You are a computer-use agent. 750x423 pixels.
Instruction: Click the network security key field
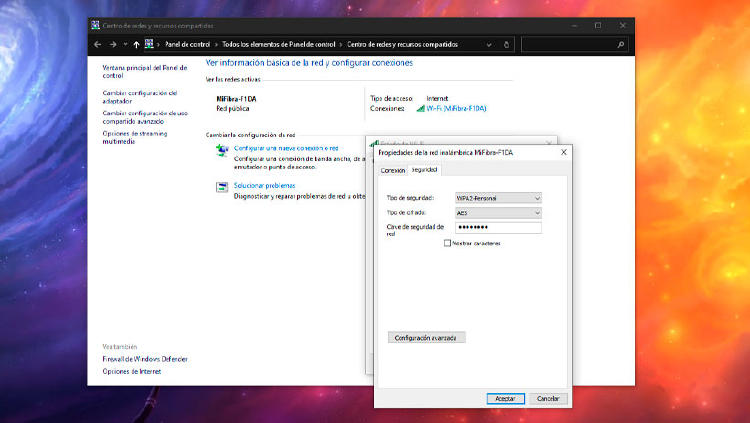tap(497, 228)
